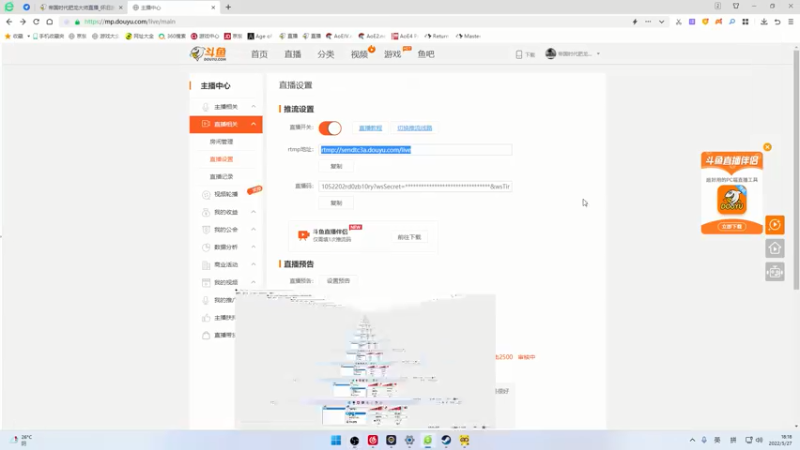The width and height of the screenshot is (800, 450).
Task: Open 视频 in the Douyu navigation
Action: (359, 54)
